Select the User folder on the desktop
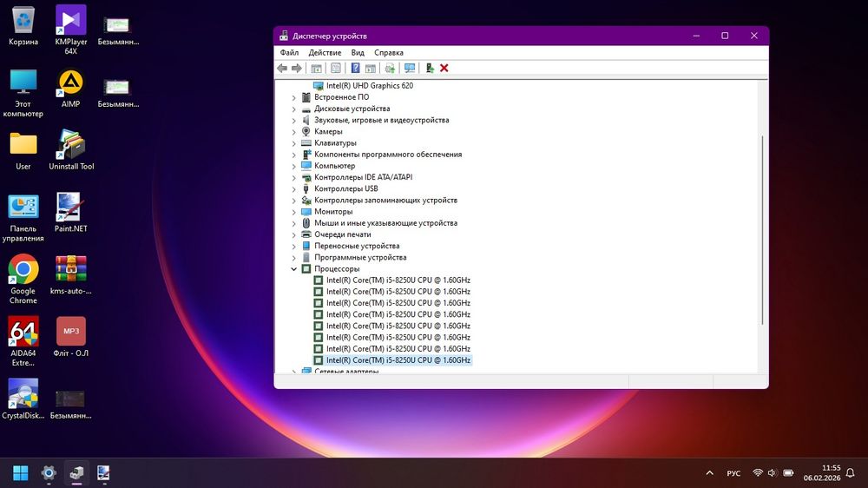The image size is (868, 488). pyautogui.click(x=23, y=151)
